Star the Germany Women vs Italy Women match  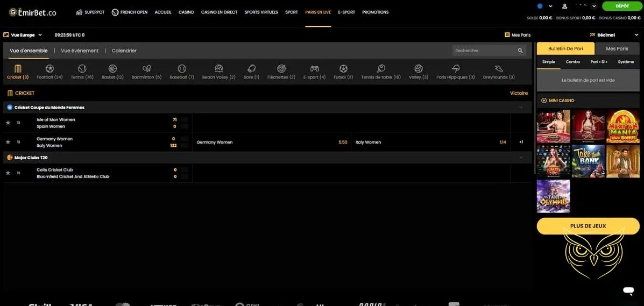8,142
